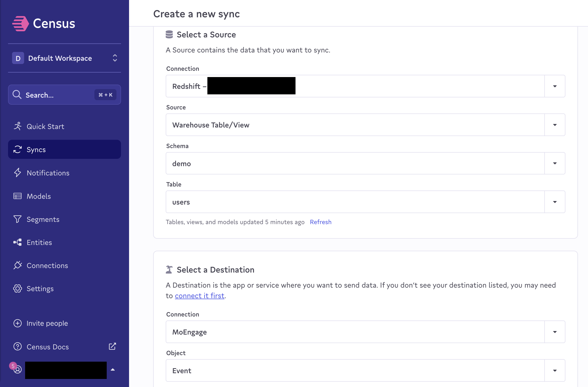588x387 pixels.
Task: Click inside the Search field
Action: (x=50, y=95)
